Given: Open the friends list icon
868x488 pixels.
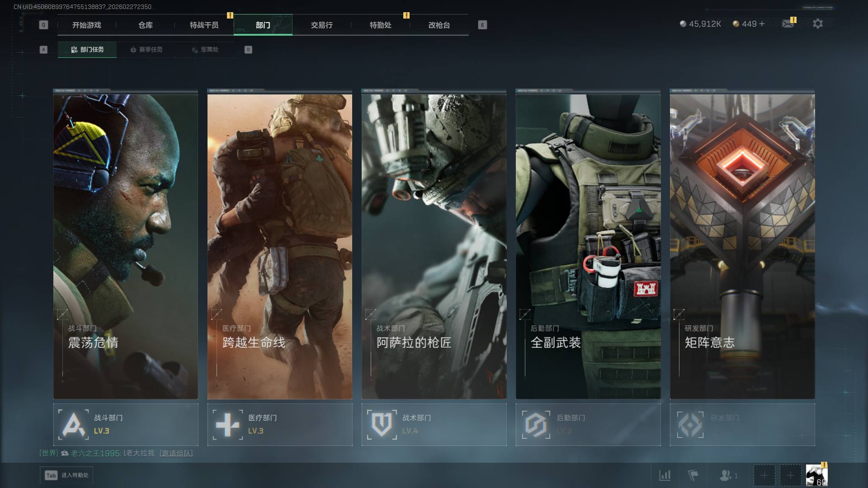Looking at the screenshot, I should [726, 475].
